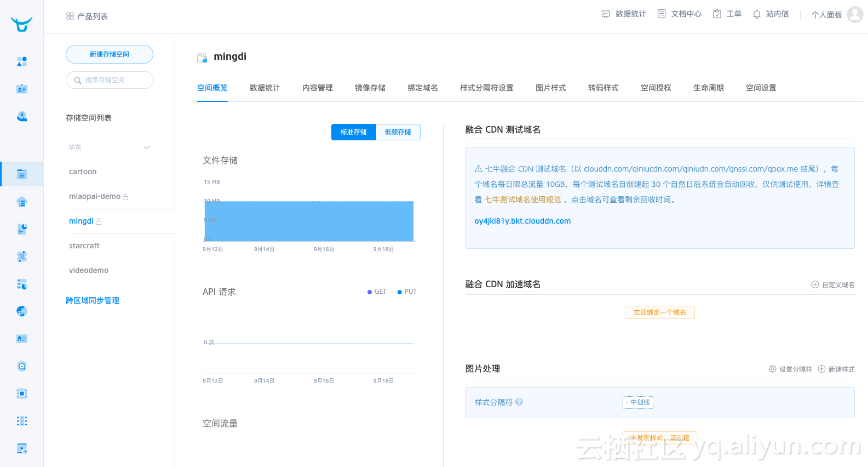Open the route path icon in sidebar
This screenshot has width=868, height=467.
(22, 257)
